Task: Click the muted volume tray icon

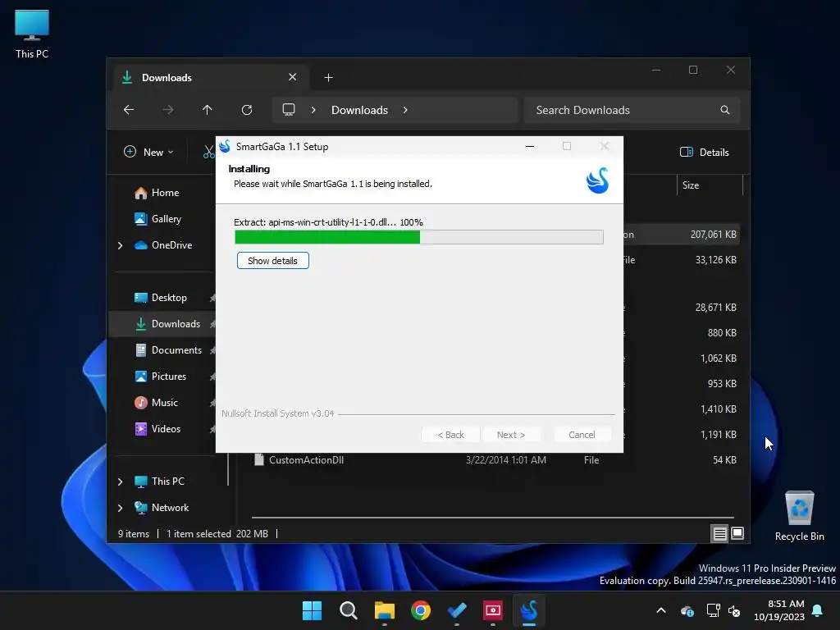Action: 734,610
